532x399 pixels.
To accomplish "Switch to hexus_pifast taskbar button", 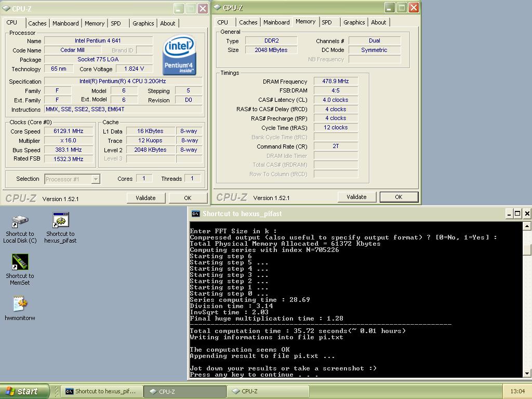I will pyautogui.click(x=101, y=391).
